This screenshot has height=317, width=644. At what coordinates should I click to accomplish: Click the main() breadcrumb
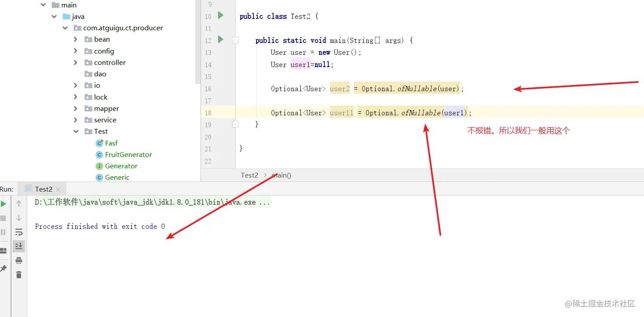click(281, 175)
